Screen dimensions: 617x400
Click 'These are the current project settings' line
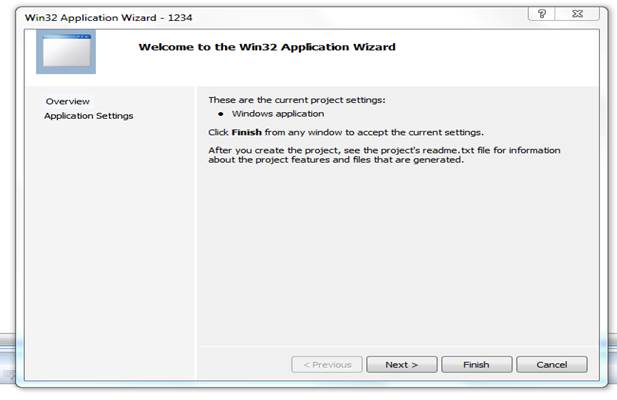[297, 100]
